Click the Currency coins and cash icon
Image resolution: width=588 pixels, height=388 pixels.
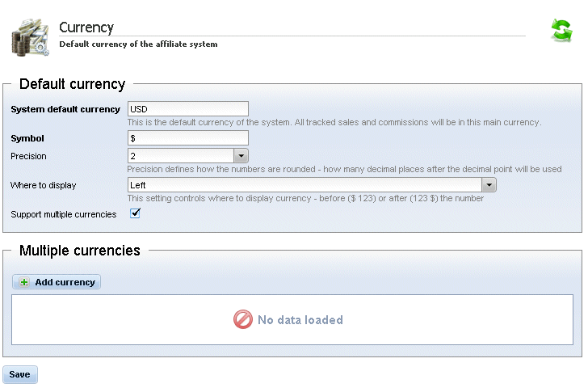pos(30,37)
